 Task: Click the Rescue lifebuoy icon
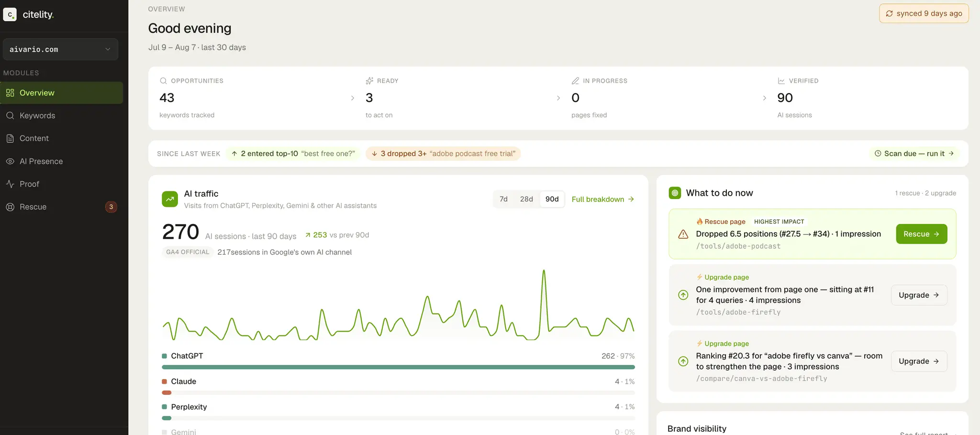(x=10, y=207)
